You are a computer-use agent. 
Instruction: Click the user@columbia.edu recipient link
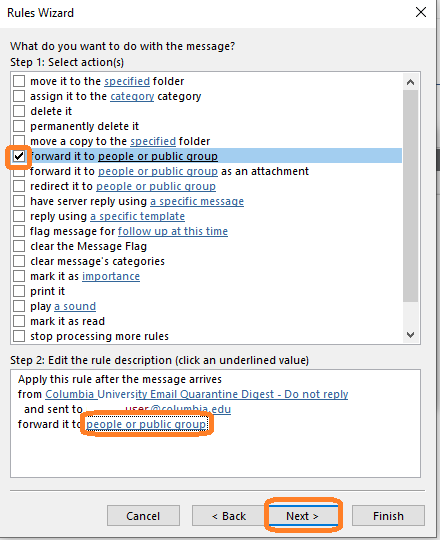click(x=178, y=409)
